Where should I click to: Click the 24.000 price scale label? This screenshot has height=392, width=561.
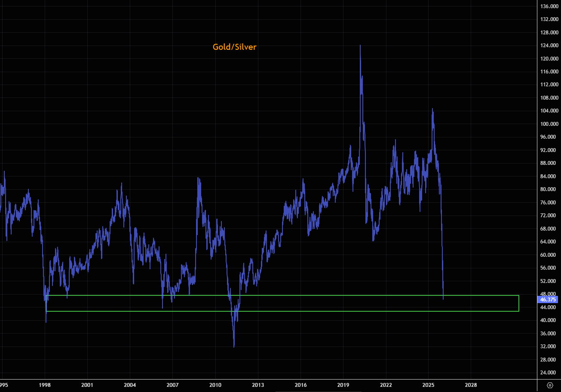(x=550, y=373)
